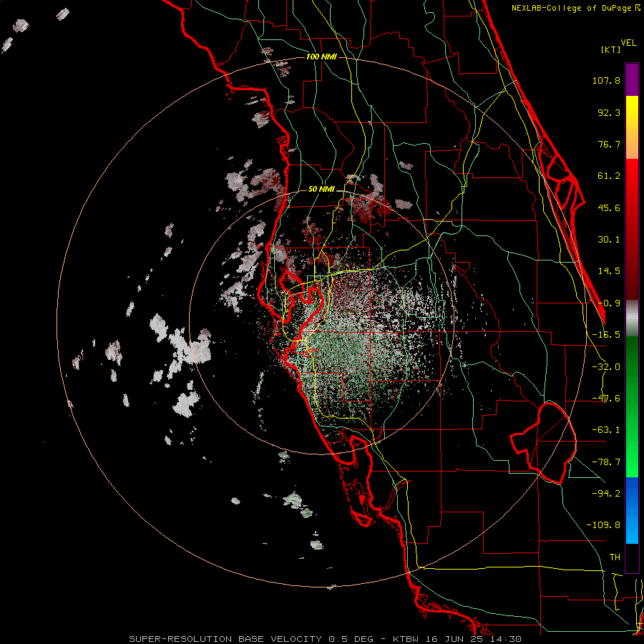Click the Super-Resolution Base Velocity caption

tap(326, 639)
